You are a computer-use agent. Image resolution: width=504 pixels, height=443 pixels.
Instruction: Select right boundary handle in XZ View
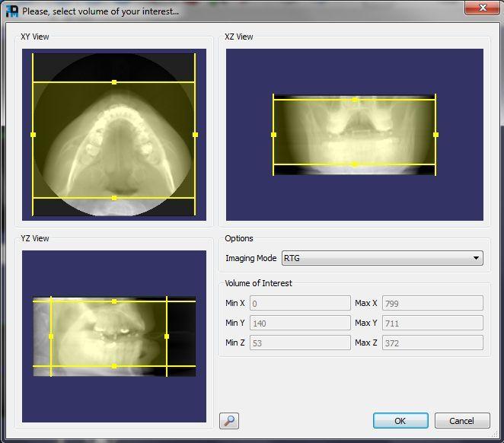436,135
